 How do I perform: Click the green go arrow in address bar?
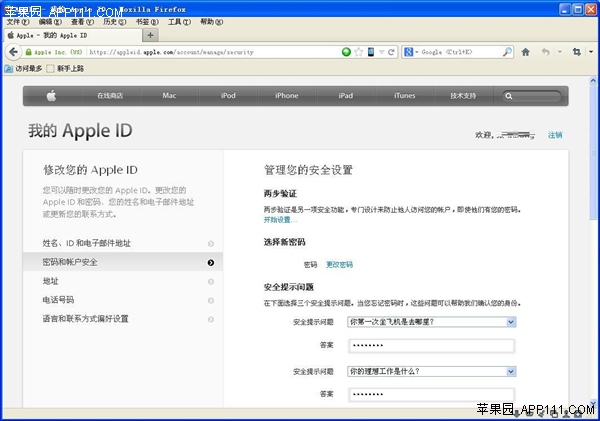coord(346,51)
